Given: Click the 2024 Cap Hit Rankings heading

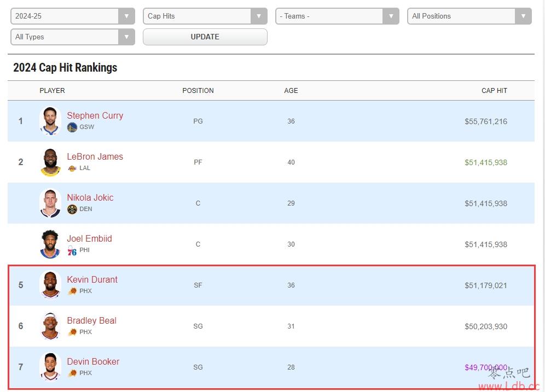Looking at the screenshot, I should coord(65,67).
